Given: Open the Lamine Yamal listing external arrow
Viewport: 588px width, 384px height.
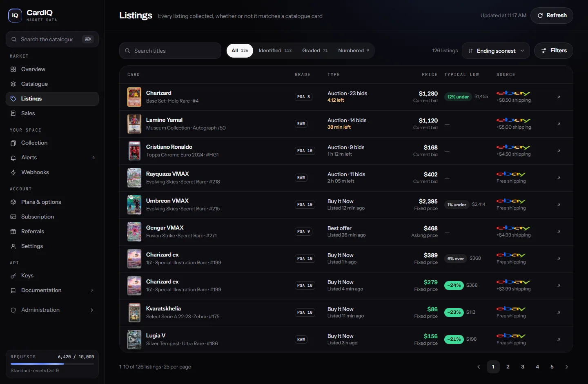Looking at the screenshot, I should [559, 124].
